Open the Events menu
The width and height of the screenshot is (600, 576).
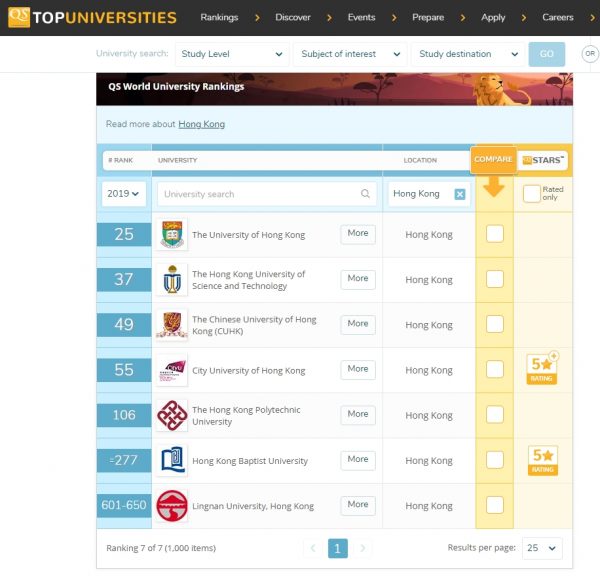(361, 17)
